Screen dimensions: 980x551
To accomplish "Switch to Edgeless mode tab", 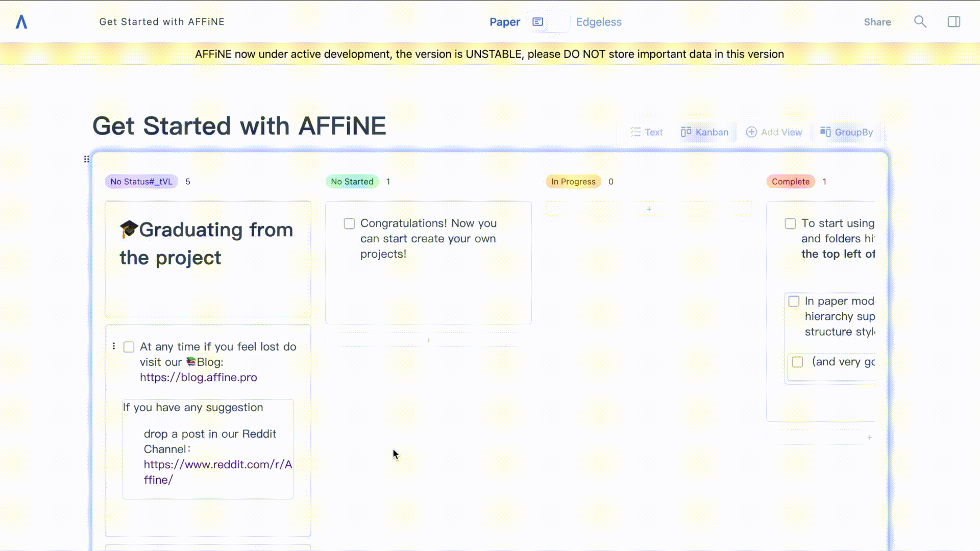I will coord(598,21).
